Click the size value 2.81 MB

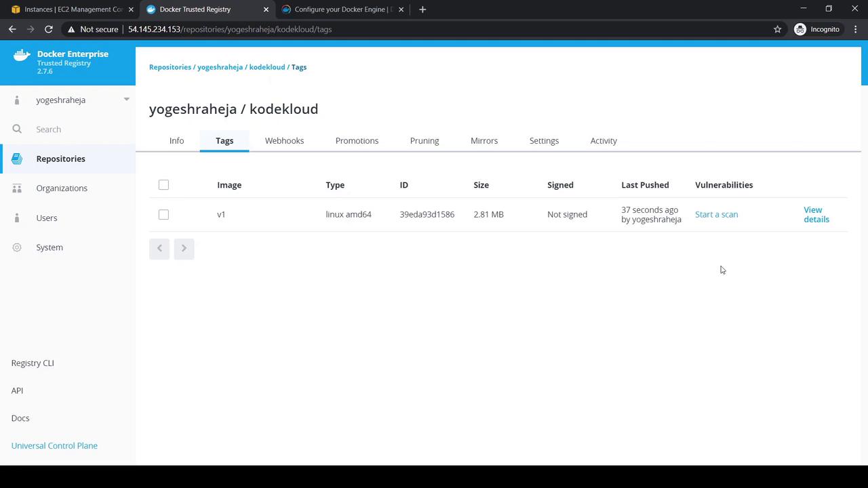tap(488, 215)
